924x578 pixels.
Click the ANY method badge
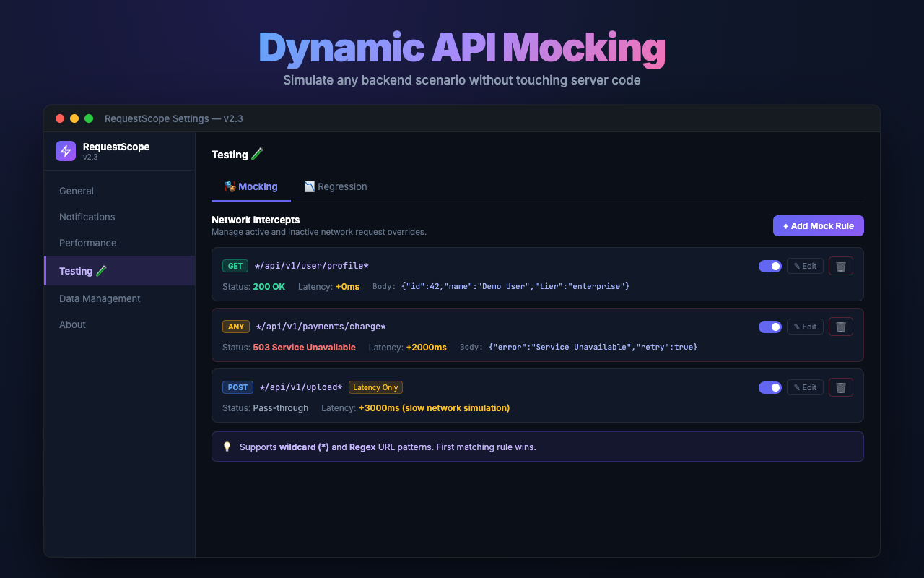[236, 327]
